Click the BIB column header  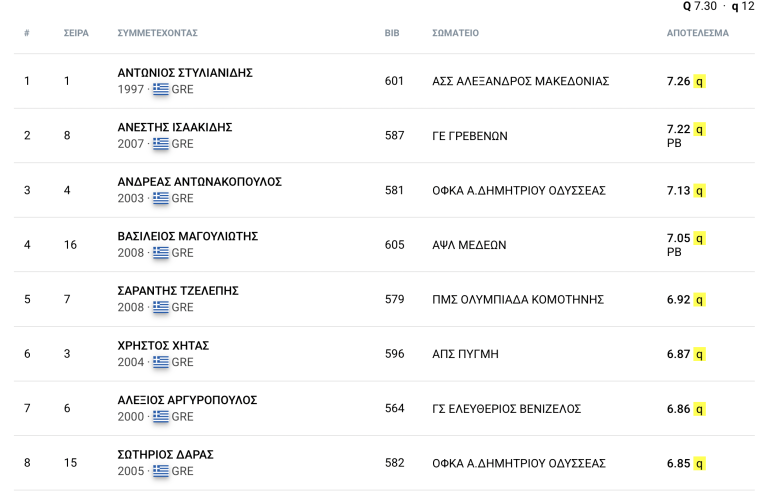(392, 33)
